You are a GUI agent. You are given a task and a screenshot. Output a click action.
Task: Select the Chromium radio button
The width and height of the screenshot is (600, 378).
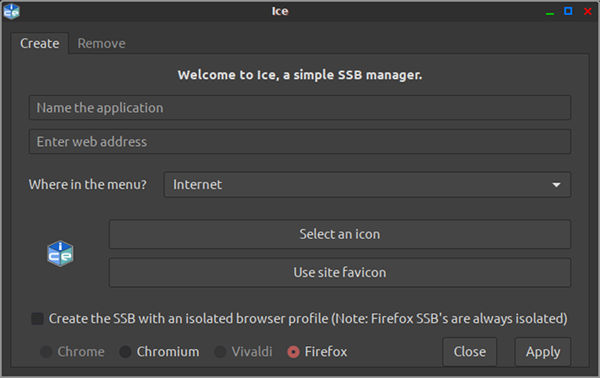tap(125, 352)
